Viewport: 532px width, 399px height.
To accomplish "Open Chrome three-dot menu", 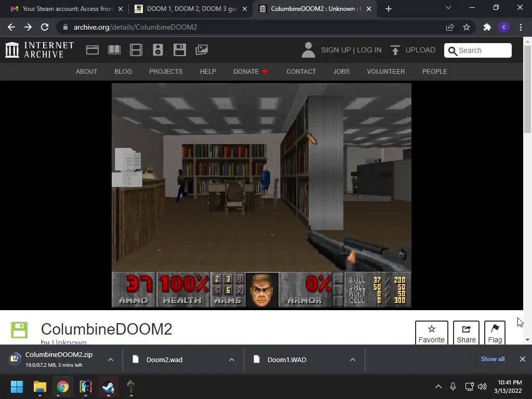I will pyautogui.click(x=521, y=27).
